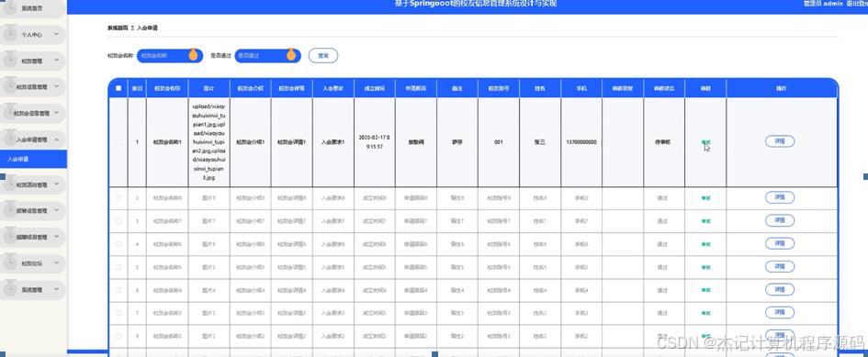The height and width of the screenshot is (357, 868).
Task: Click orange icon in 校友会名称 search field
Action: coord(193,55)
